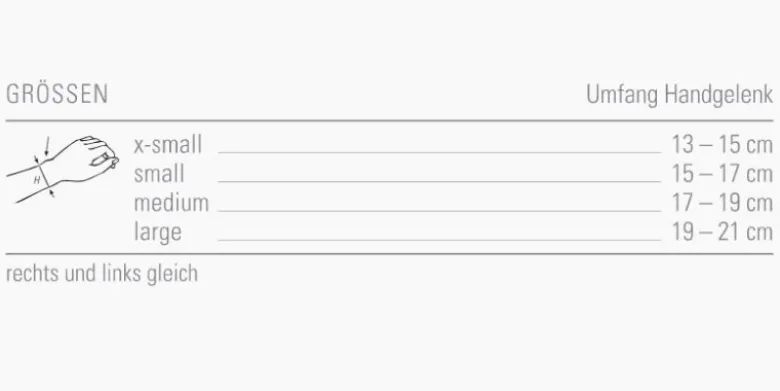Image resolution: width=780 pixels, height=391 pixels.
Task: Click the Umfang Handgelenk column header
Action: (x=680, y=95)
